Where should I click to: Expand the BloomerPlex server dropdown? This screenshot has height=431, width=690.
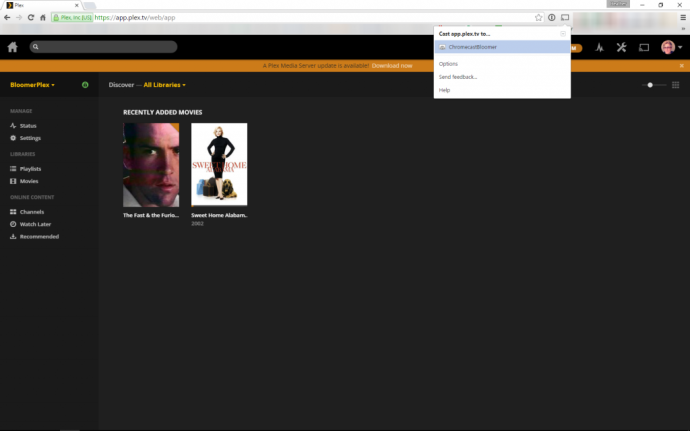pos(33,85)
